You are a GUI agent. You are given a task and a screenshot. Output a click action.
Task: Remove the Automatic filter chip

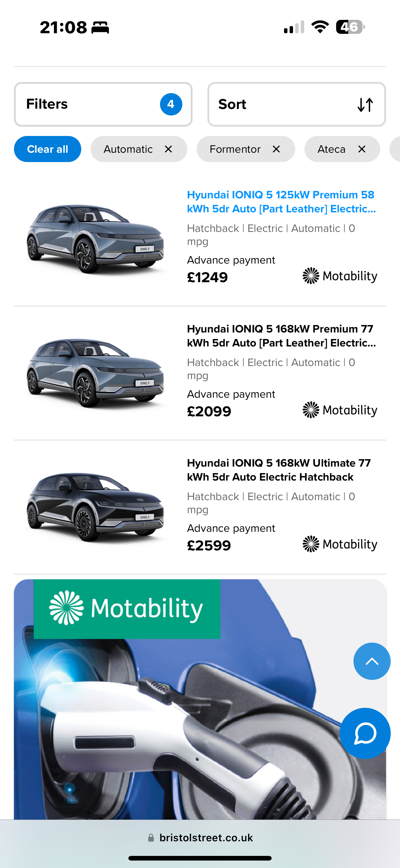(x=168, y=149)
